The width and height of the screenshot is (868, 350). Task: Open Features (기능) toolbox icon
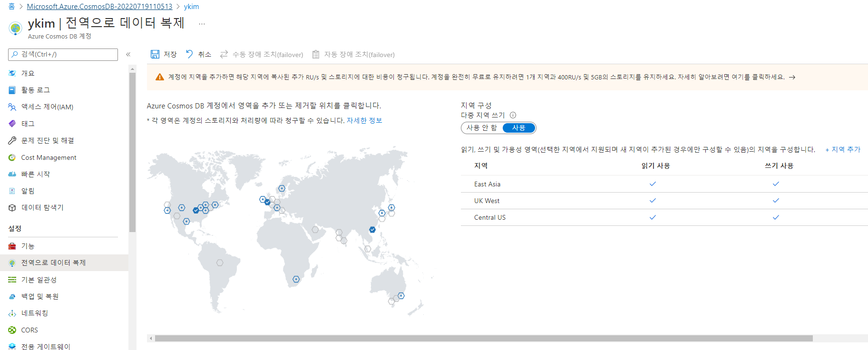(x=12, y=246)
